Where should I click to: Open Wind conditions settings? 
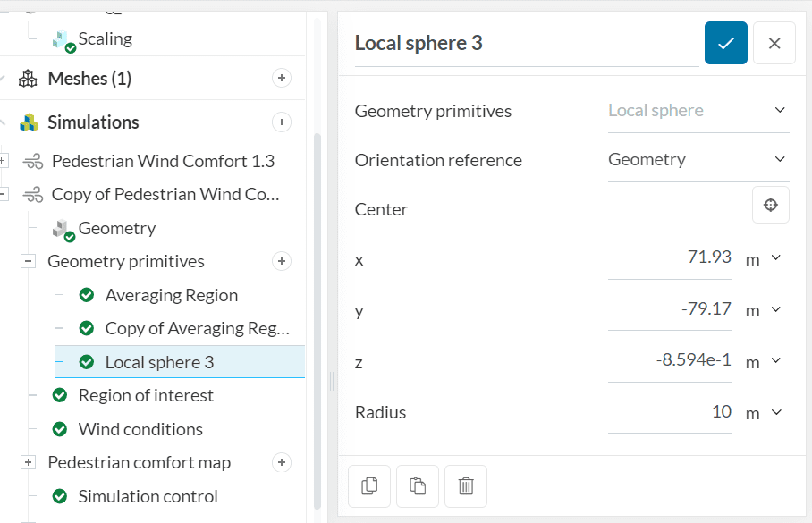click(x=140, y=429)
